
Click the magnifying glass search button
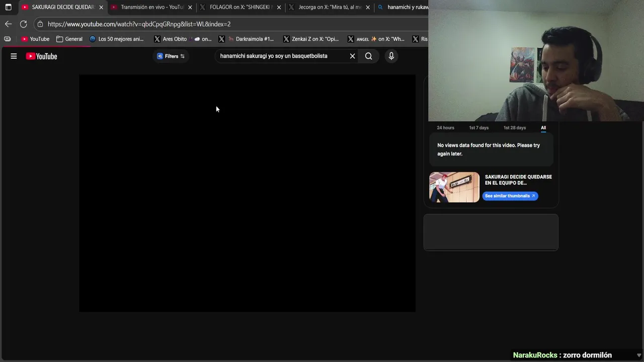(369, 56)
